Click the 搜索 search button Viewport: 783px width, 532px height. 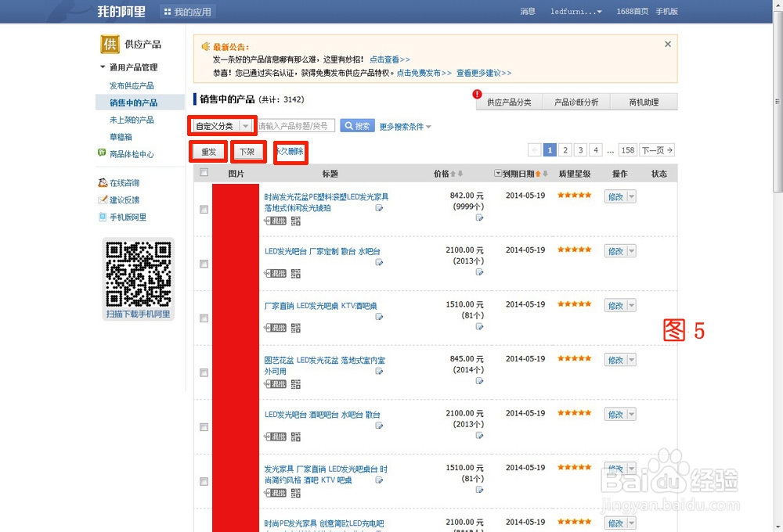(x=357, y=126)
